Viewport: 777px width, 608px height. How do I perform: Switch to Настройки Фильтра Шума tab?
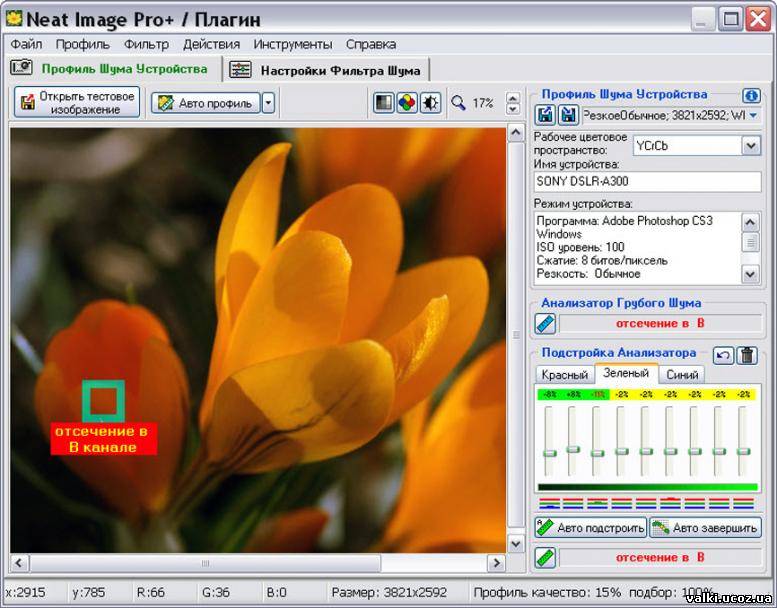(x=327, y=70)
